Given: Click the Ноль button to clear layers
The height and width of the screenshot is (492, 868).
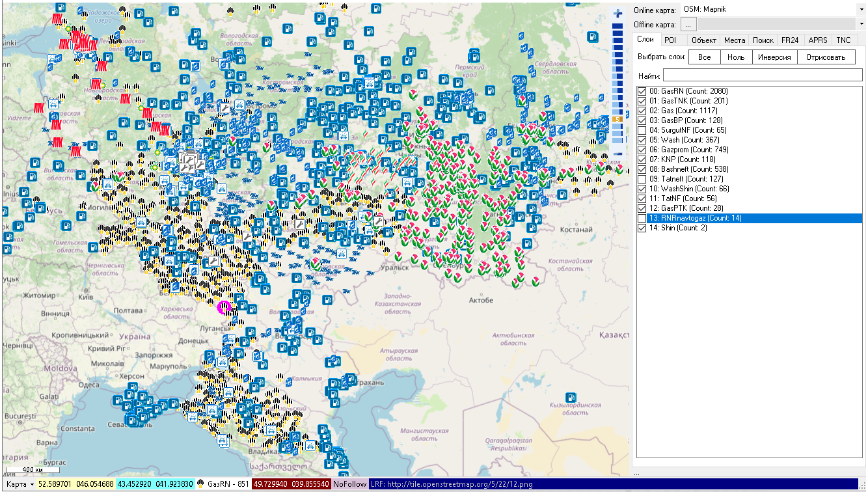Looking at the screenshot, I should (x=736, y=57).
